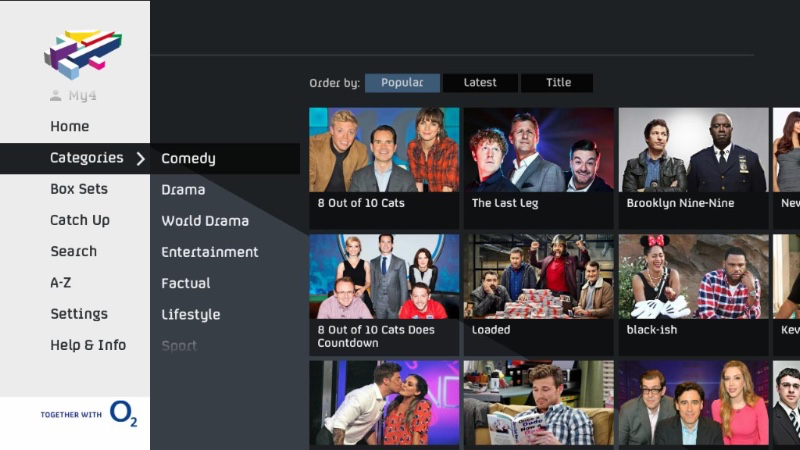Open Brooklyn Nine-Nine thumbnail

click(694, 150)
